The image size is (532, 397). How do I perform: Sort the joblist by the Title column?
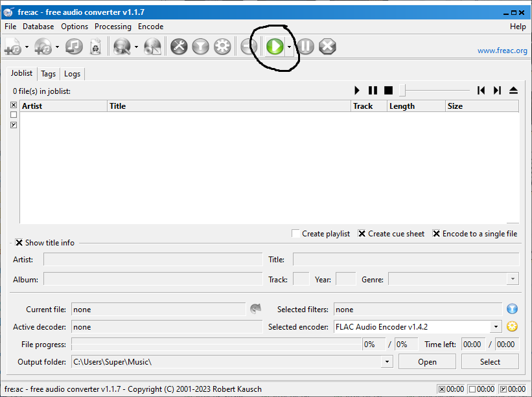(229, 106)
